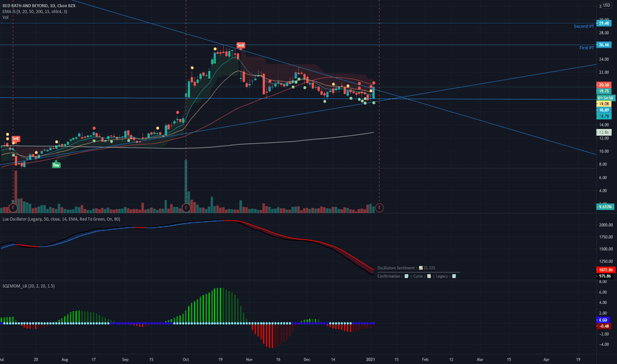
Task: Click the Sep label on time axis
Action: (125, 359)
